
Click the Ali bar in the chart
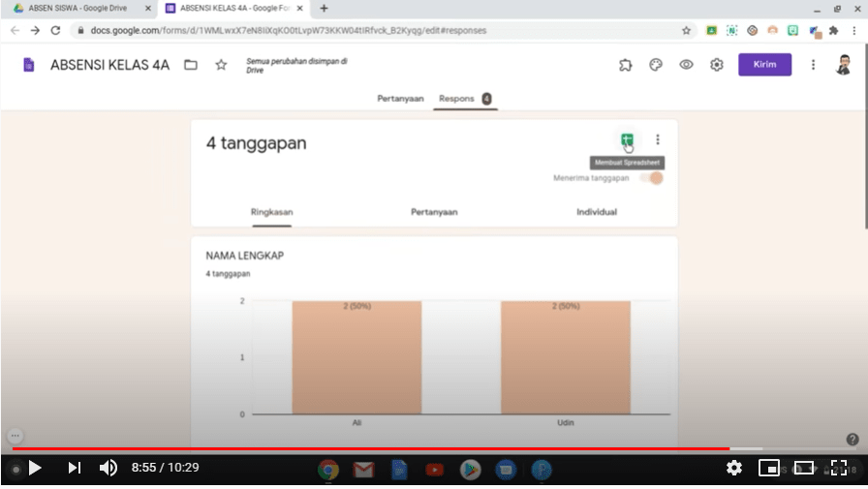coord(356,357)
